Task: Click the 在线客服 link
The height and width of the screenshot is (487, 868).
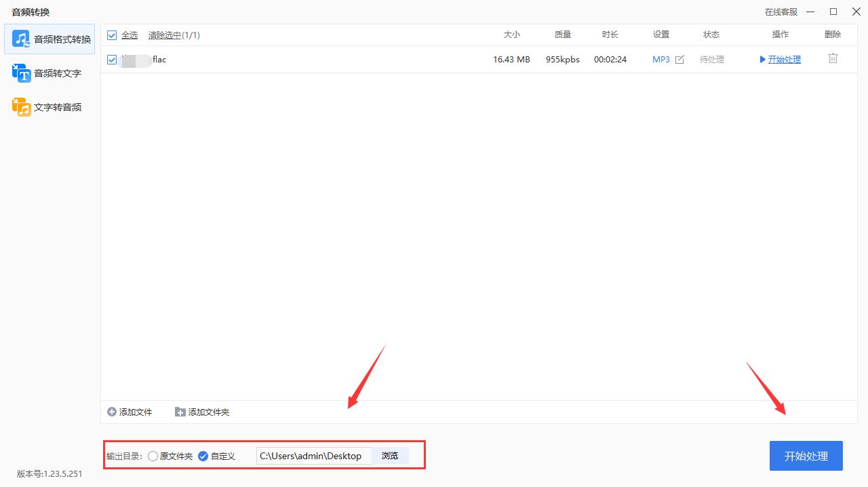Action: click(781, 12)
